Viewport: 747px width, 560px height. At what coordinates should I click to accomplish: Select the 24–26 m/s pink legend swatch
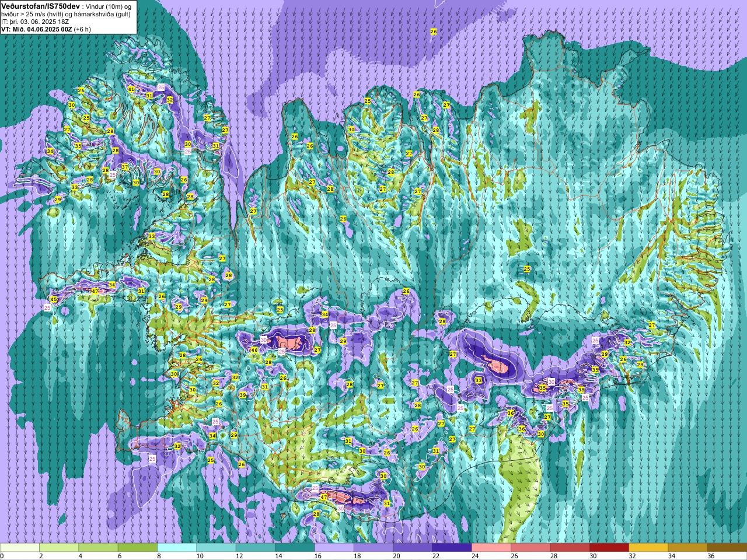pyautogui.click(x=491, y=548)
